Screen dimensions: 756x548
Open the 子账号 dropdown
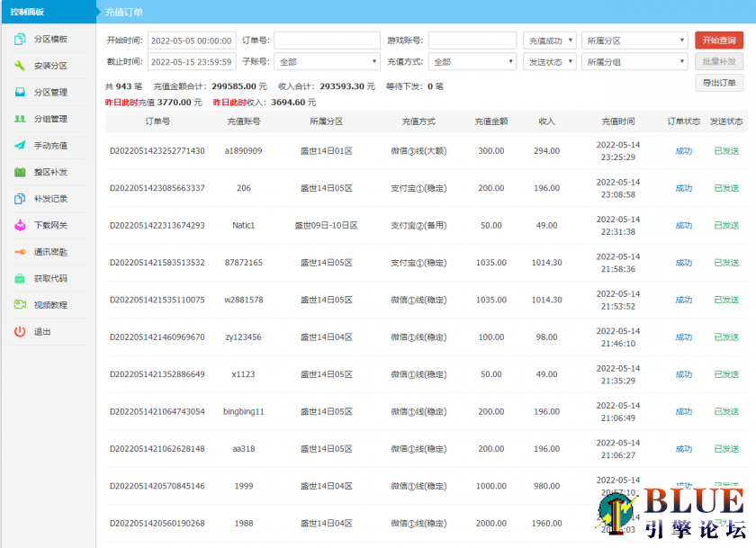pos(327,62)
